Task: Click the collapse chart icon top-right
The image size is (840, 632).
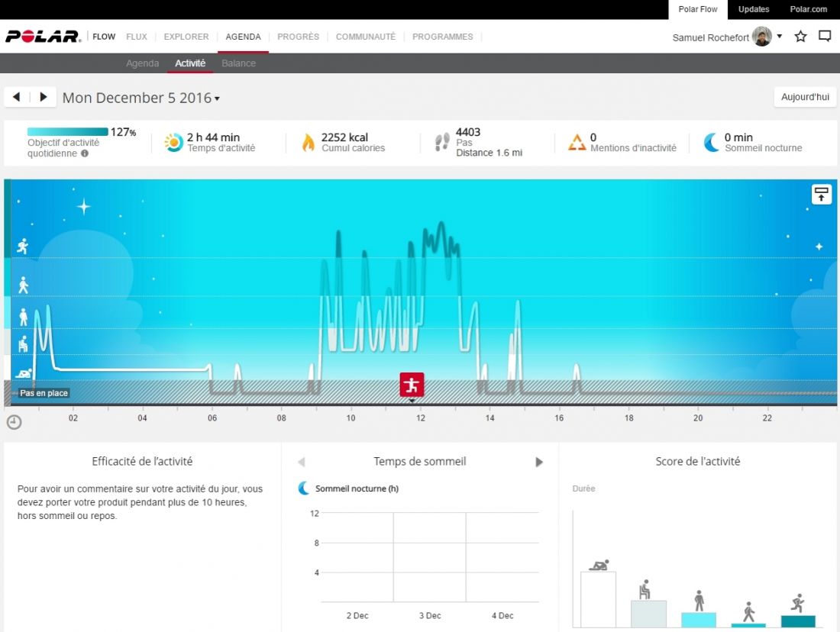Action: (821, 195)
